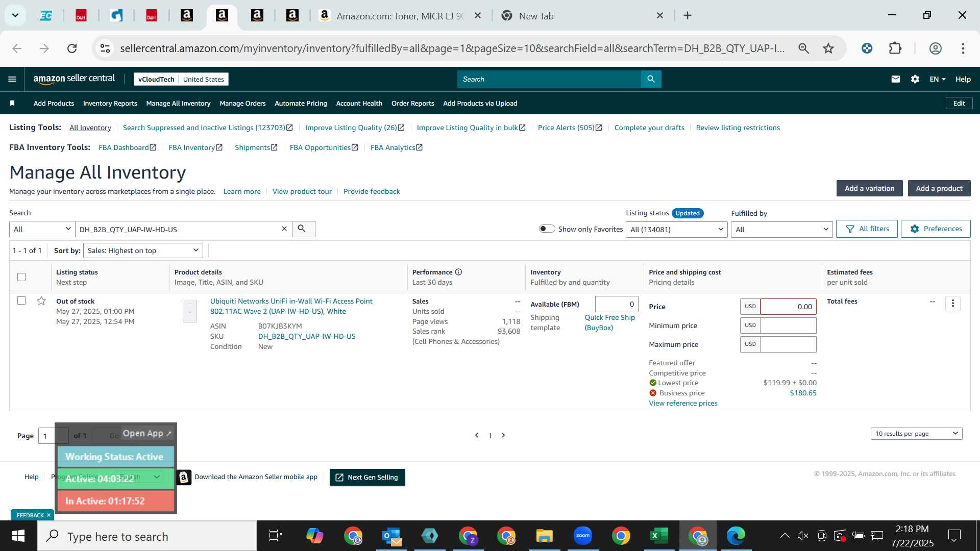Viewport: 980px width, 551px height.
Task: Open Add Products menu item
Action: [x=54, y=103]
